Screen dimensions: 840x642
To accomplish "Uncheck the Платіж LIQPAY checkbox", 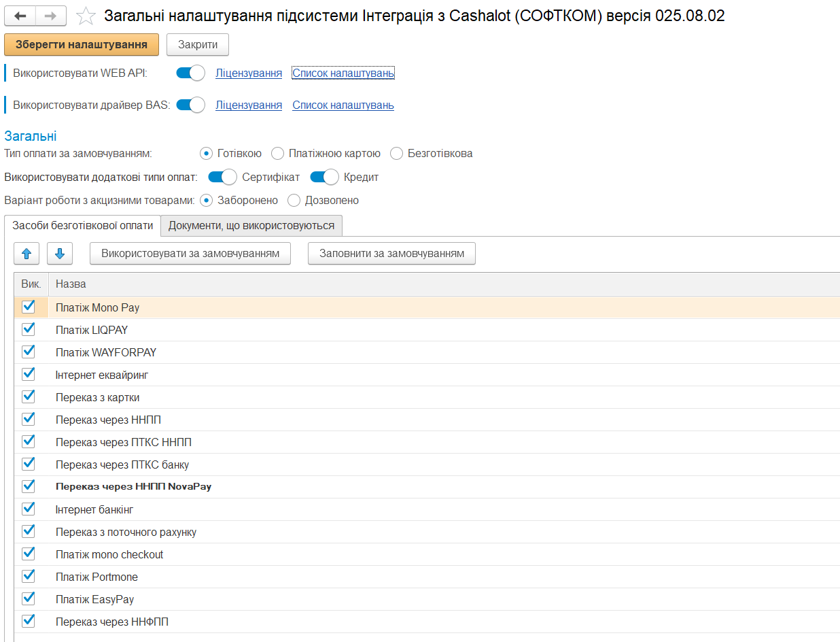I will pos(29,329).
